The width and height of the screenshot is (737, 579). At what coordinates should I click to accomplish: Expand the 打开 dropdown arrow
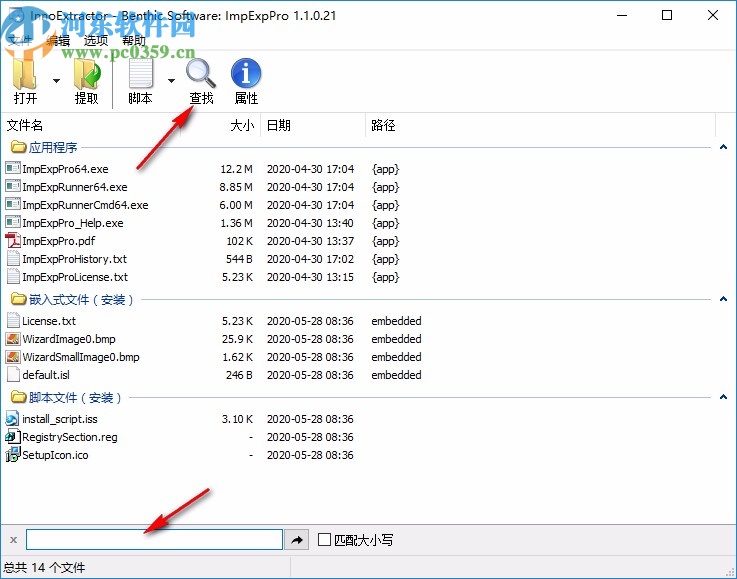pos(56,81)
